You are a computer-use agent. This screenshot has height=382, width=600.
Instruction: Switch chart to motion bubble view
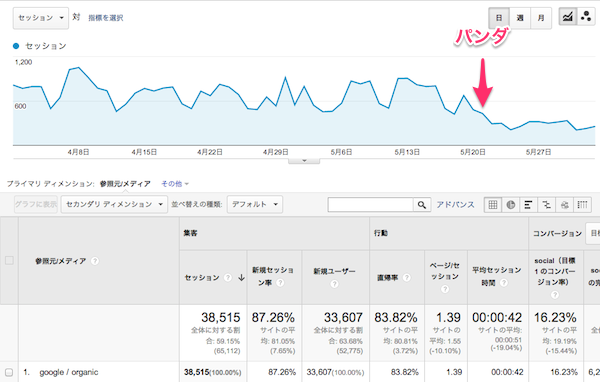point(586,17)
